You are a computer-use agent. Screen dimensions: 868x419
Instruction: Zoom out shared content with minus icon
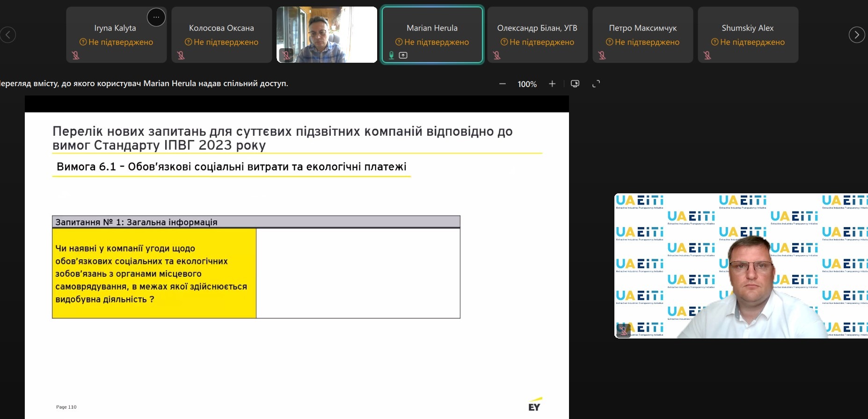(x=503, y=84)
